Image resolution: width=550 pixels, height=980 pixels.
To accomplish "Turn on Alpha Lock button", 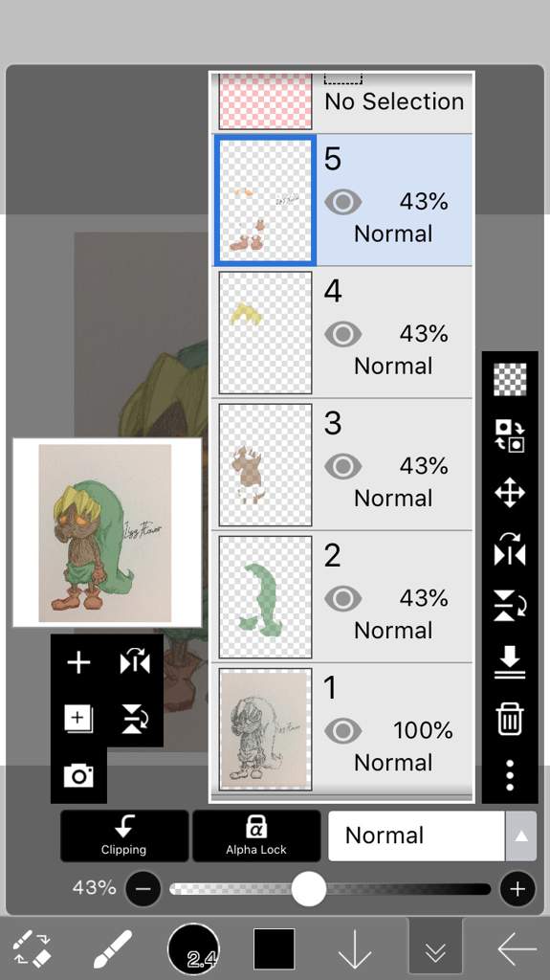I will pos(256,836).
